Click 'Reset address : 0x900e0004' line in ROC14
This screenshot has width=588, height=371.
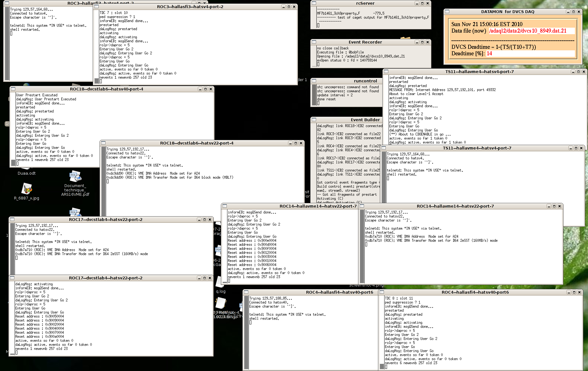(252, 240)
